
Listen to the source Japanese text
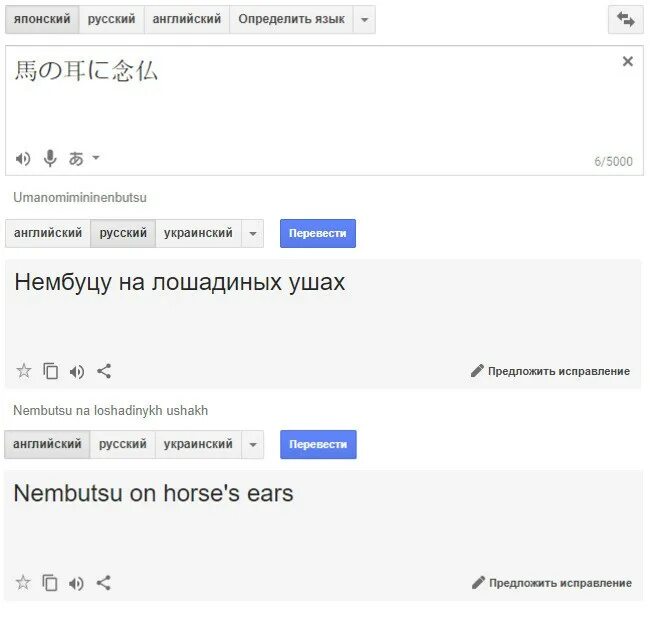coord(23,158)
